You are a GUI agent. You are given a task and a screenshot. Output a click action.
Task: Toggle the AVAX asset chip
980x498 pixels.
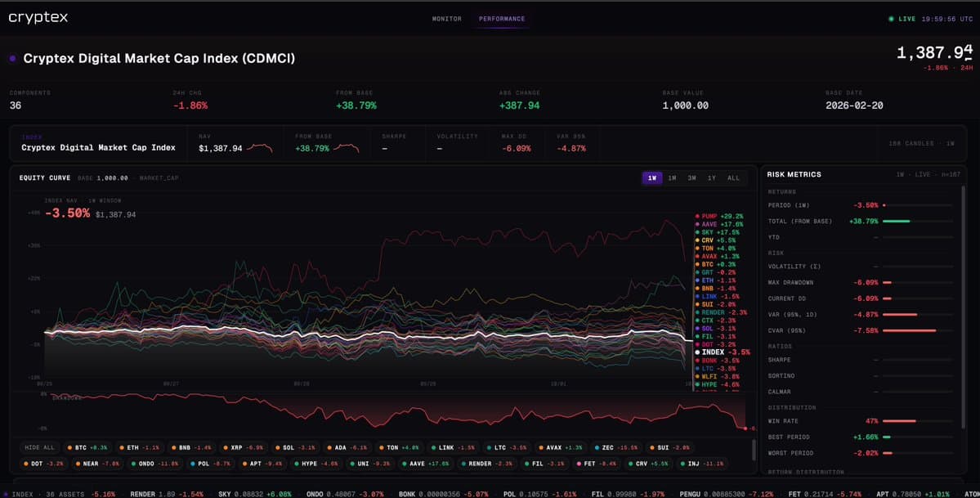point(560,448)
